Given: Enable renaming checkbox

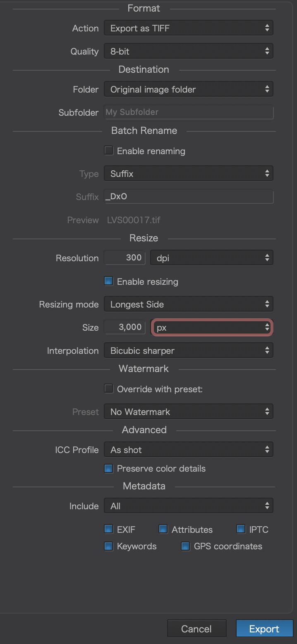Looking at the screenshot, I should [109, 151].
